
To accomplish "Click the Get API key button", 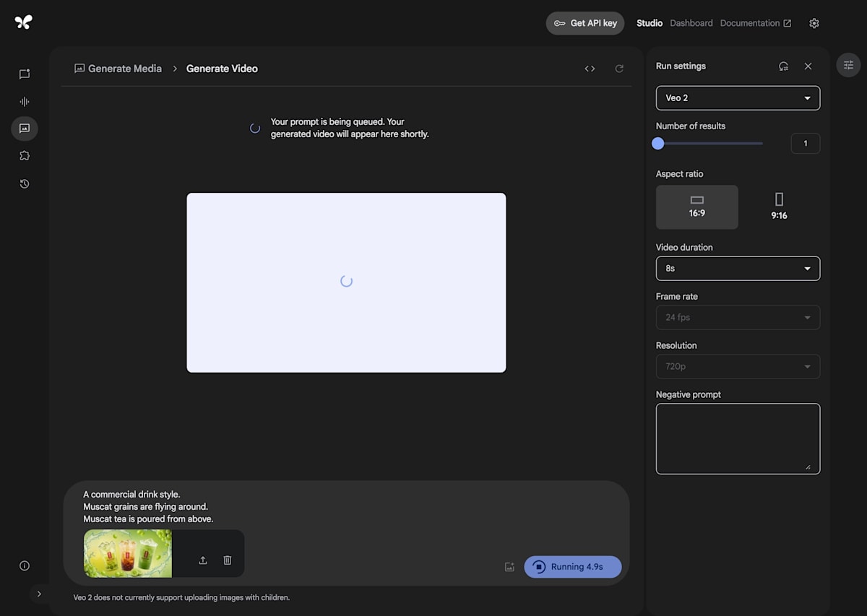I will [x=585, y=23].
